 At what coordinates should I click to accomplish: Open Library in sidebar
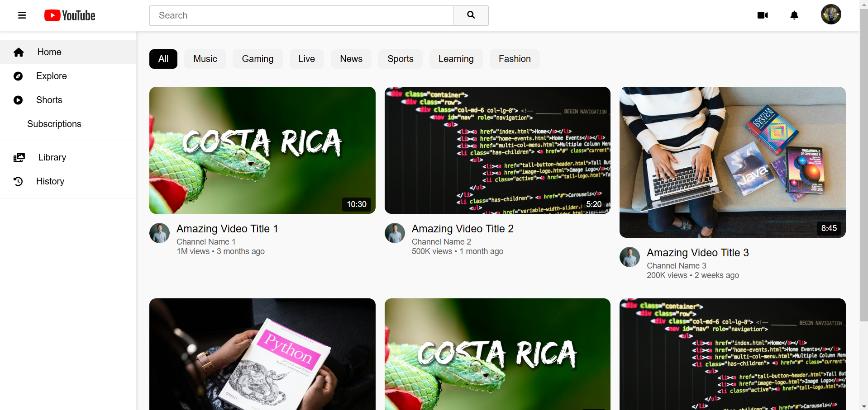click(68, 157)
